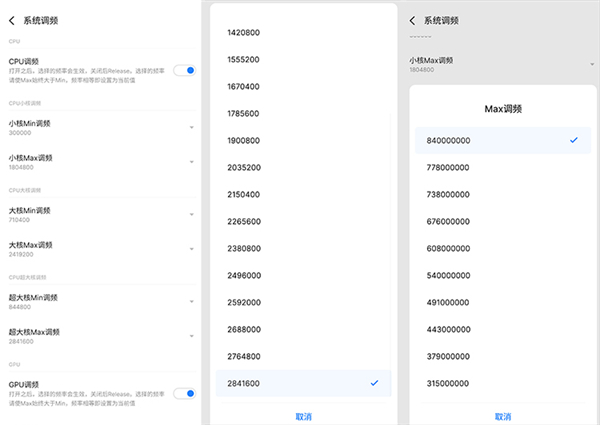The image size is (600, 425).
Task: Toggle the GPU调频 switch
Action: point(184,393)
